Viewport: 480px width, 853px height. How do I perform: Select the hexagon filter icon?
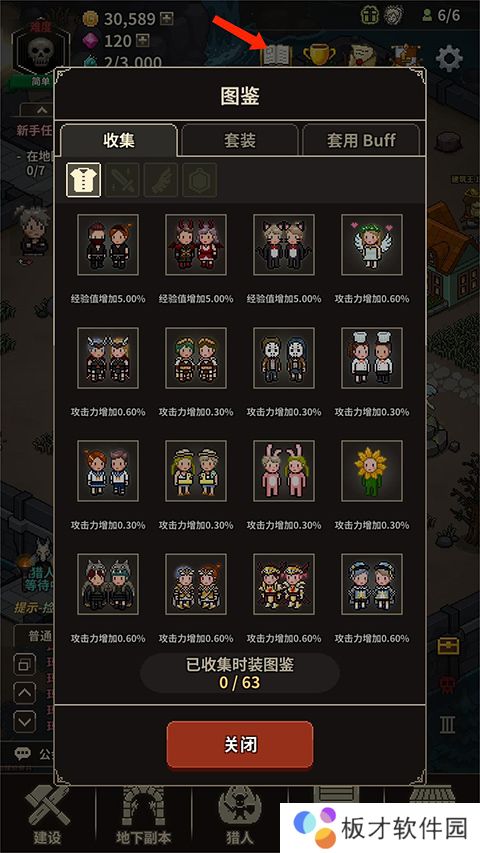point(200,180)
